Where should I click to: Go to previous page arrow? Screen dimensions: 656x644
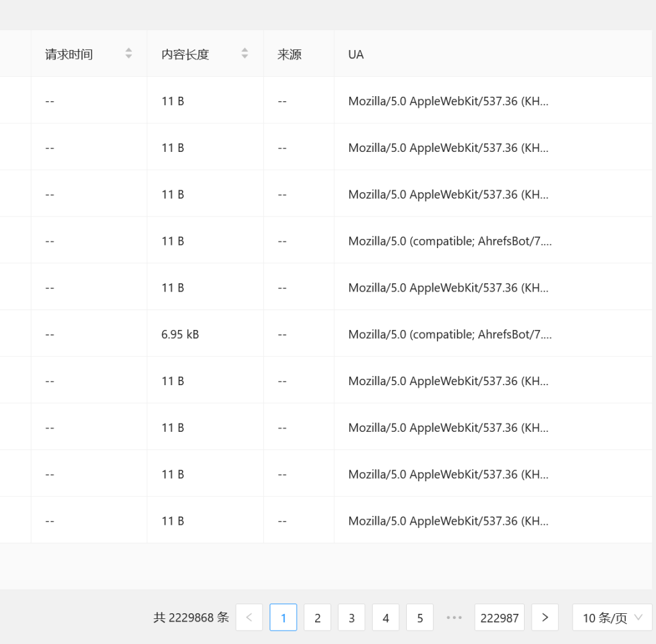[x=249, y=617]
